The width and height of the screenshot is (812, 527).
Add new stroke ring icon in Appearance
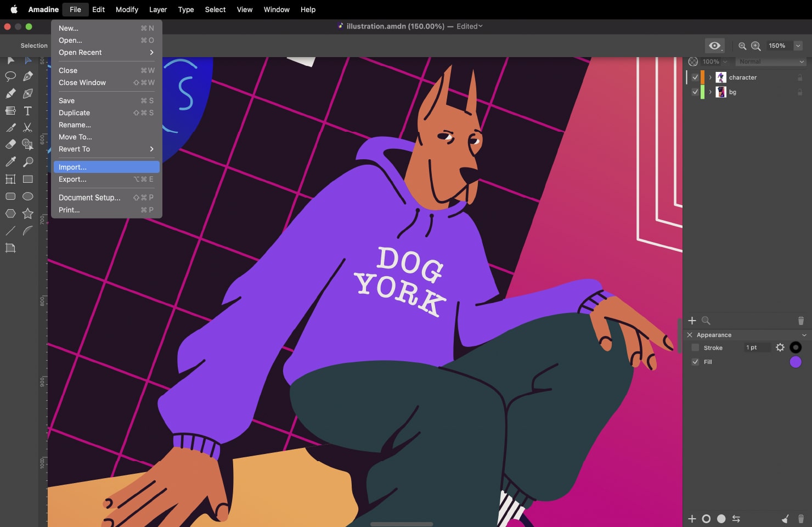click(707, 519)
